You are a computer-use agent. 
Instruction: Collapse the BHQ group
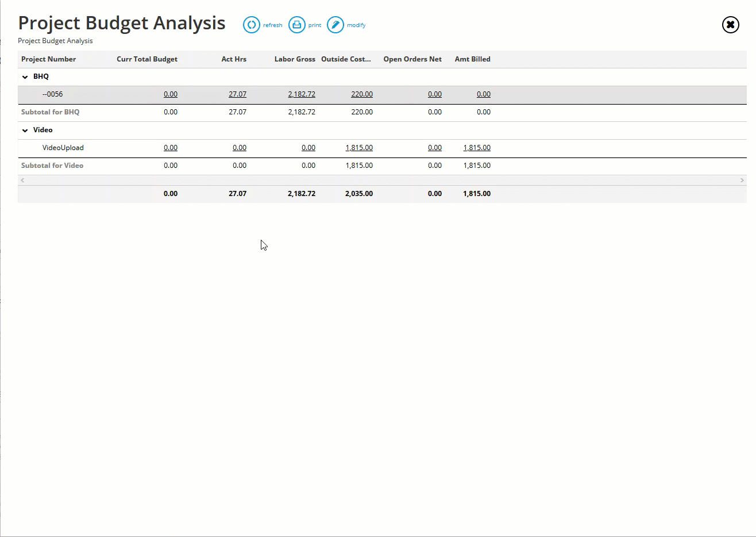25,76
